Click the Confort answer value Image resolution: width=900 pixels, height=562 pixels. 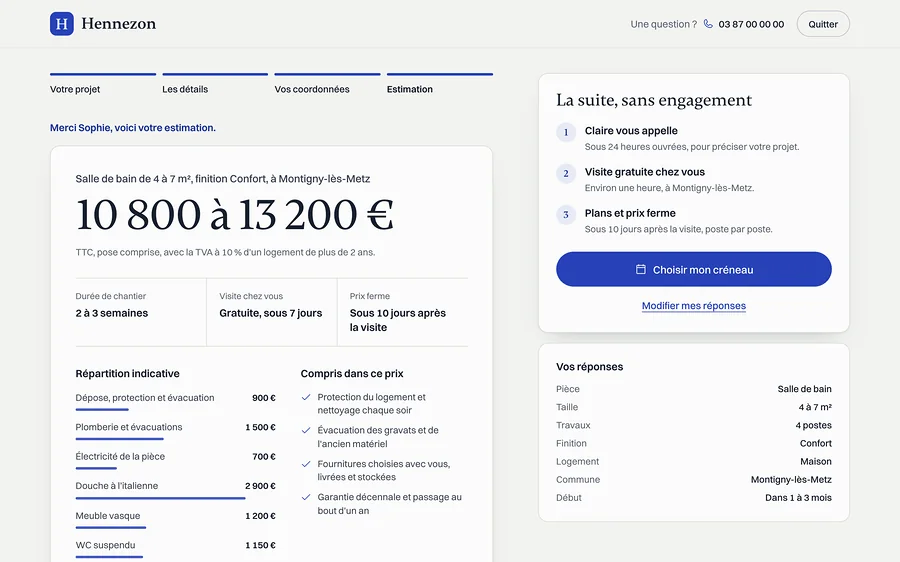(x=816, y=443)
